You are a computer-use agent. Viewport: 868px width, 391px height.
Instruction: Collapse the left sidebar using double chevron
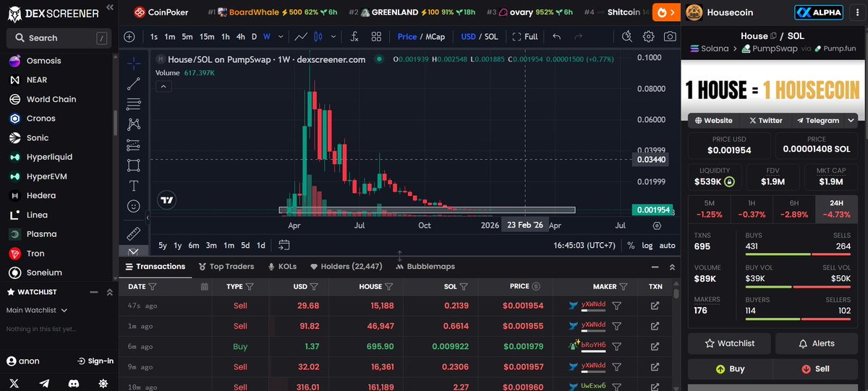pos(109,8)
